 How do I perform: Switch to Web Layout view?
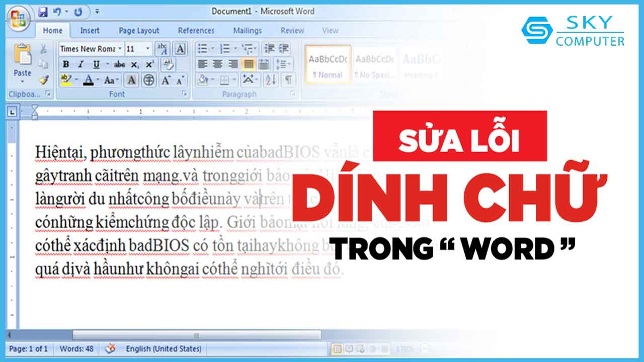[361, 348]
